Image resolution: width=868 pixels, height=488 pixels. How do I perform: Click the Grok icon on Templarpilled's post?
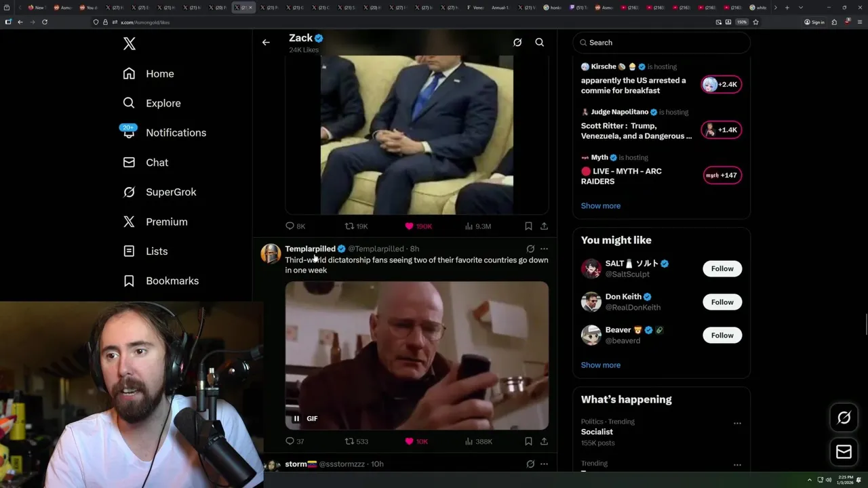point(530,249)
